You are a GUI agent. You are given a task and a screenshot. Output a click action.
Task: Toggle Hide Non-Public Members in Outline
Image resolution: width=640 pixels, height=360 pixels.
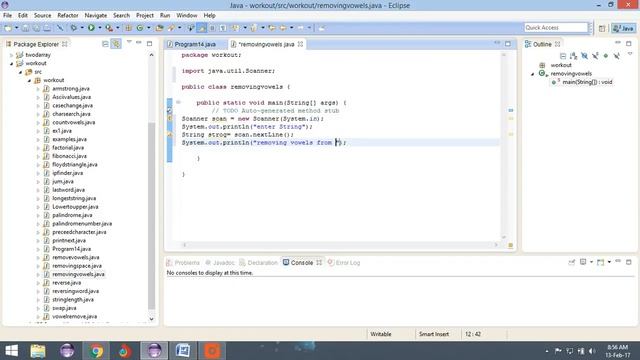click(x=606, y=56)
